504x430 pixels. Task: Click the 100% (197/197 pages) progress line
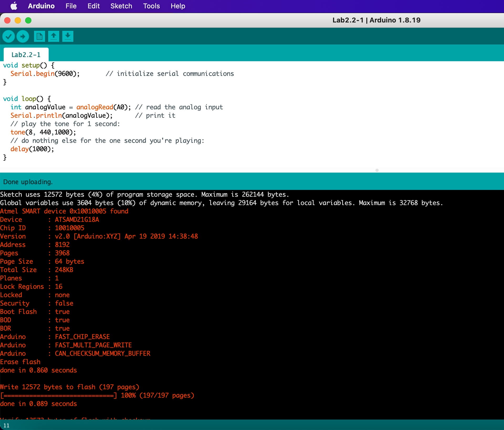(97, 396)
